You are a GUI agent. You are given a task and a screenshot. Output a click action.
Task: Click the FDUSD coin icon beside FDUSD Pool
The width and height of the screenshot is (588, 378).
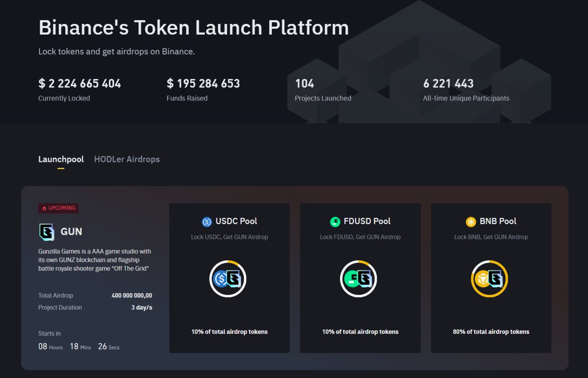coord(335,222)
